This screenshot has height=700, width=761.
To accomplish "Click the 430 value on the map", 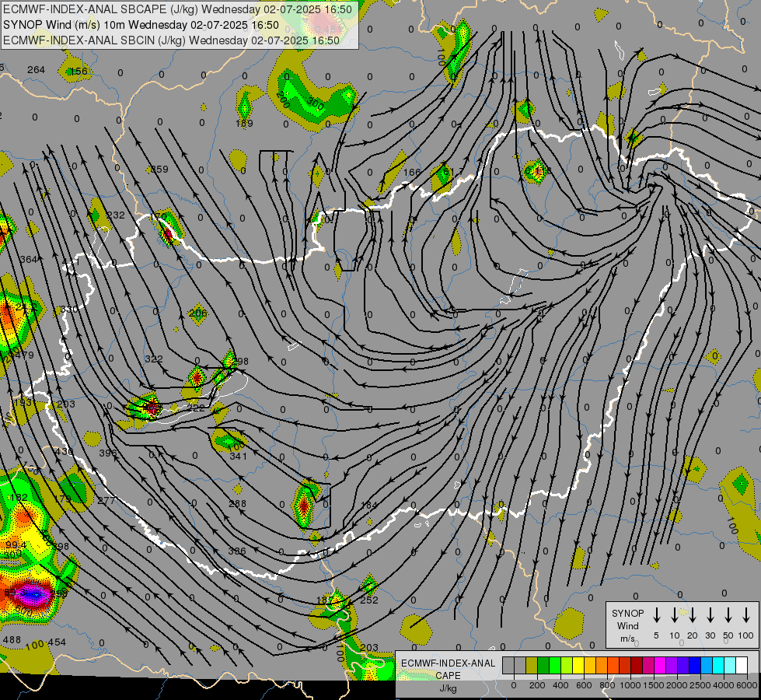I will click(64, 451).
